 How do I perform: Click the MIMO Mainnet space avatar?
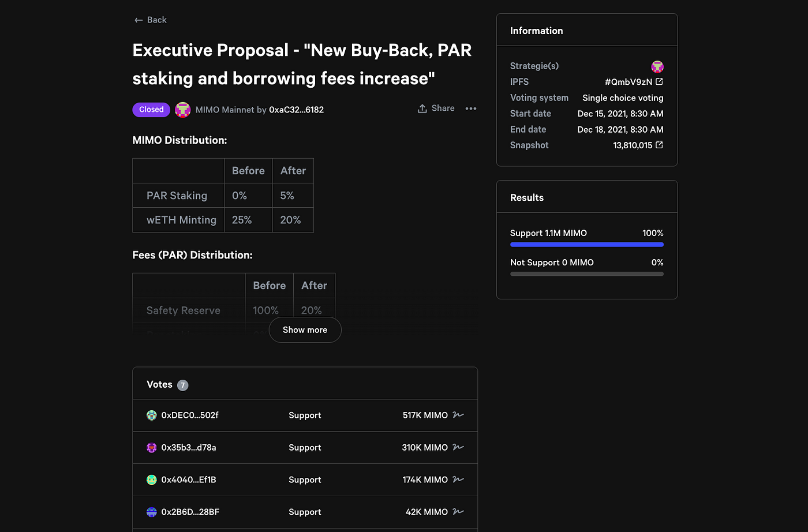point(183,110)
